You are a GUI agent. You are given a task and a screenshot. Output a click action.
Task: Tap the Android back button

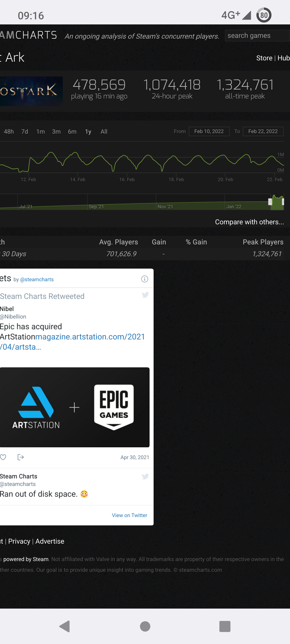point(65,627)
